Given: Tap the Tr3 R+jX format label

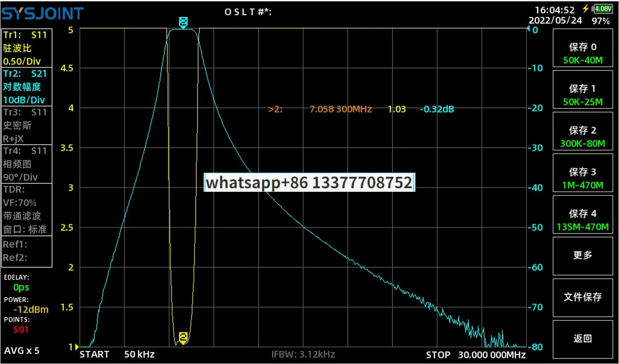Looking at the screenshot, I should (x=13, y=139).
